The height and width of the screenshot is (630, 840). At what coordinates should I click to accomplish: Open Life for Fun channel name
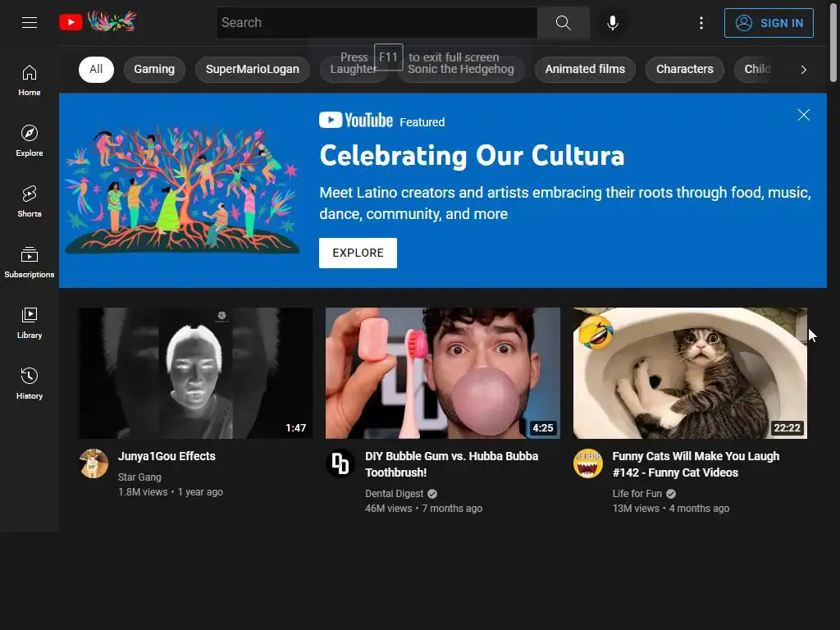pos(637,493)
